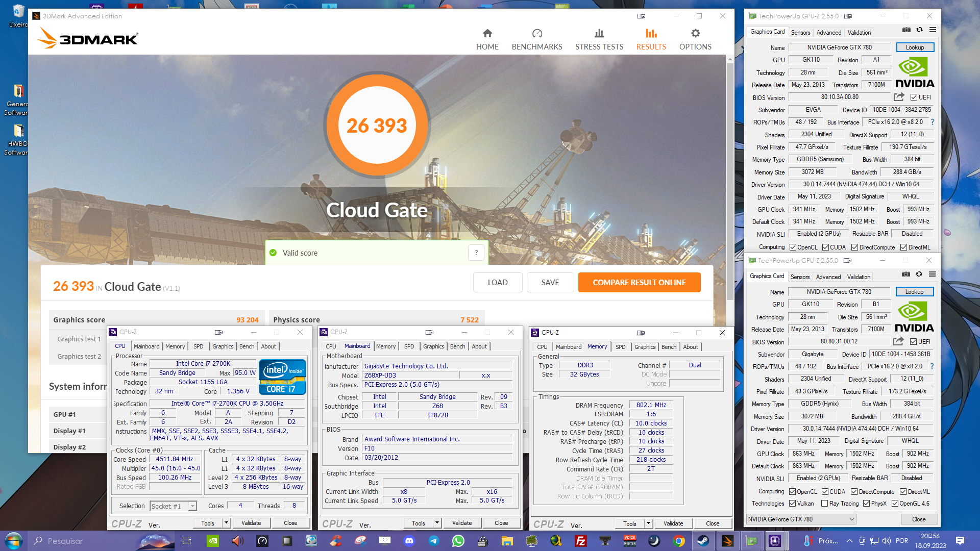The height and width of the screenshot is (551, 980).
Task: Open Google Chrome from the taskbar
Action: coord(678,541)
